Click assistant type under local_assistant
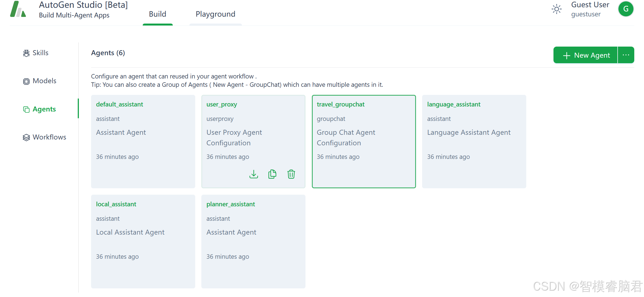Screen dimensions: 644x297 click(x=108, y=219)
